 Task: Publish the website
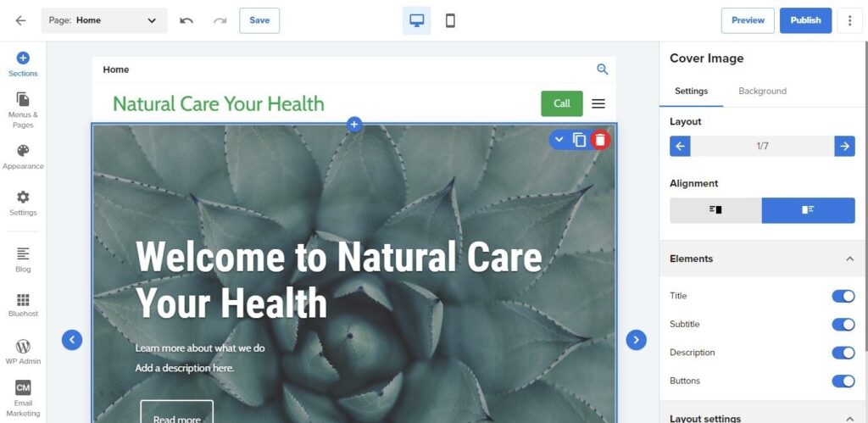pyautogui.click(x=805, y=20)
